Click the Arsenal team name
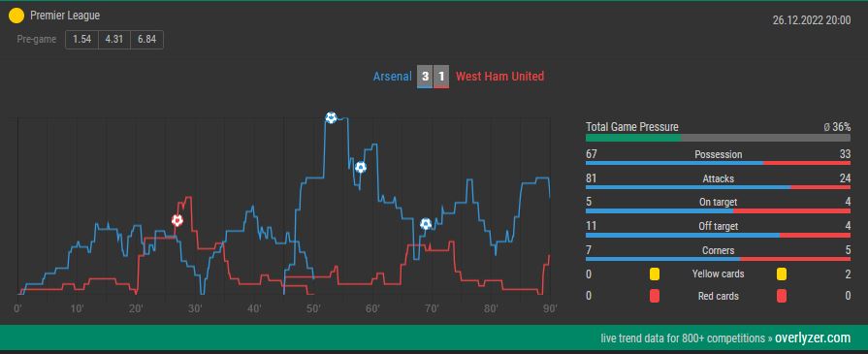The image size is (868, 354). click(393, 77)
